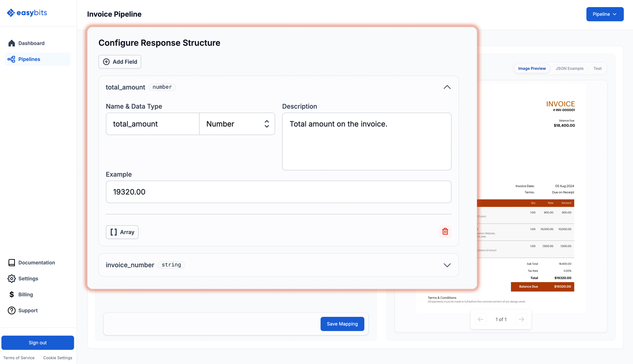Click the Add Field button

[x=120, y=62]
